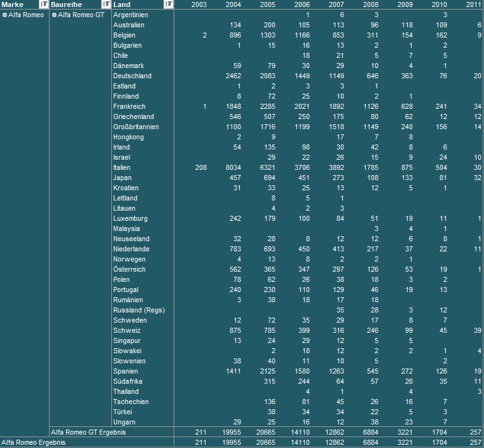484x448 pixels.
Task: Click the Neuseeland row label
Action: tap(131, 239)
